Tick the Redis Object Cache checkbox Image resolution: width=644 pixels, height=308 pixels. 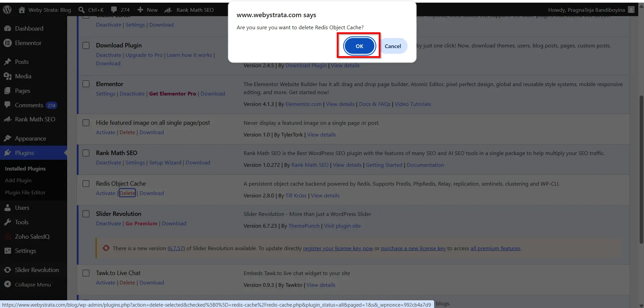coord(86,184)
